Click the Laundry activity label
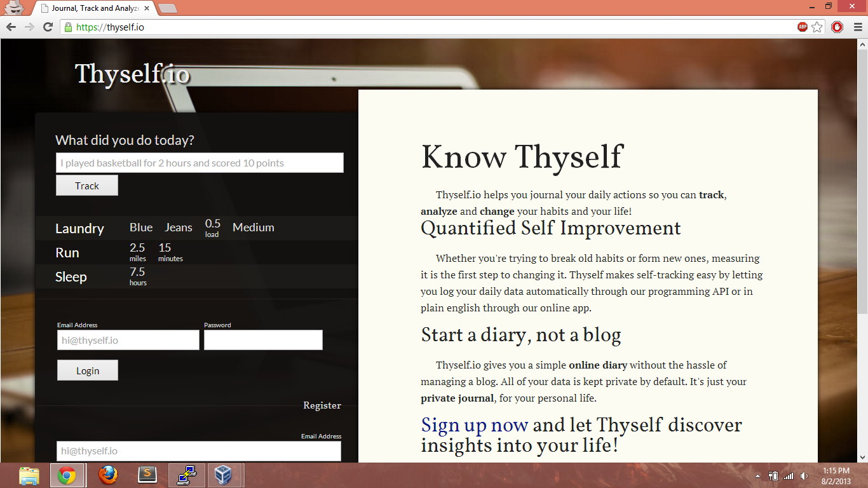This screenshot has width=868, height=488. (79, 229)
